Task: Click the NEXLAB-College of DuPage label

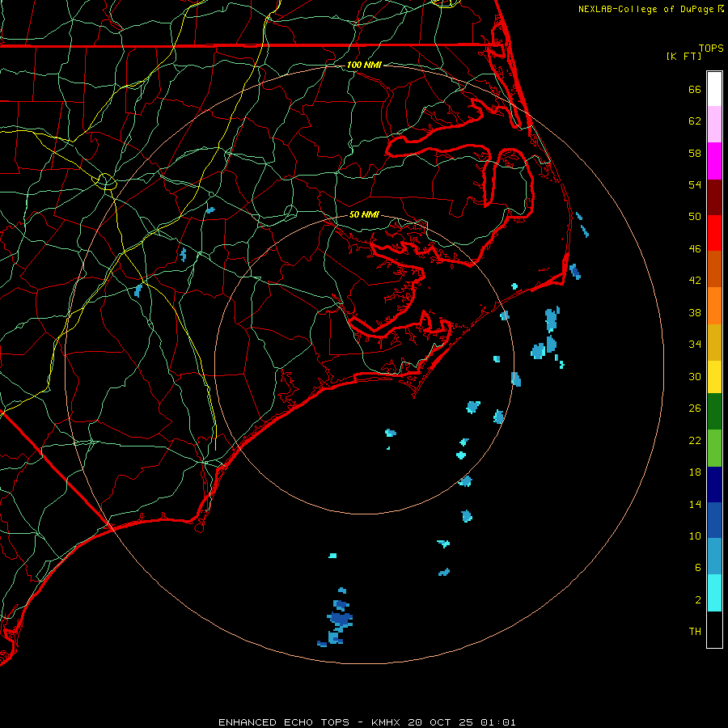Action: 647,9
